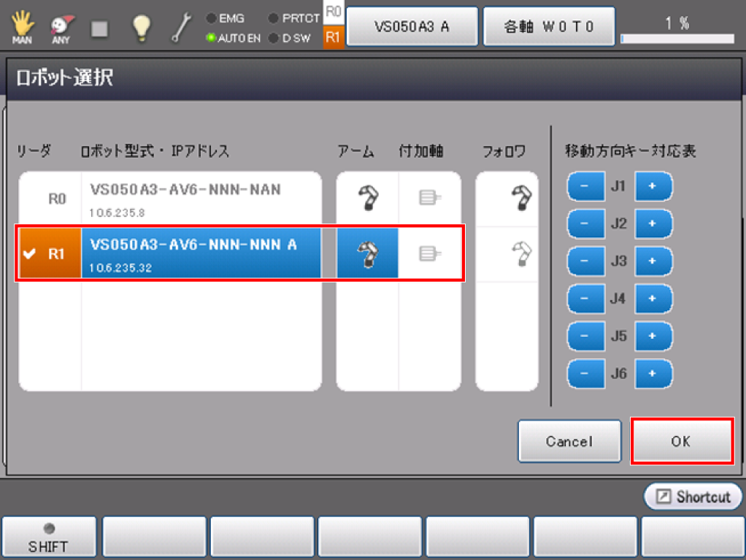Tap the R0 additional axis icon

[430, 198]
